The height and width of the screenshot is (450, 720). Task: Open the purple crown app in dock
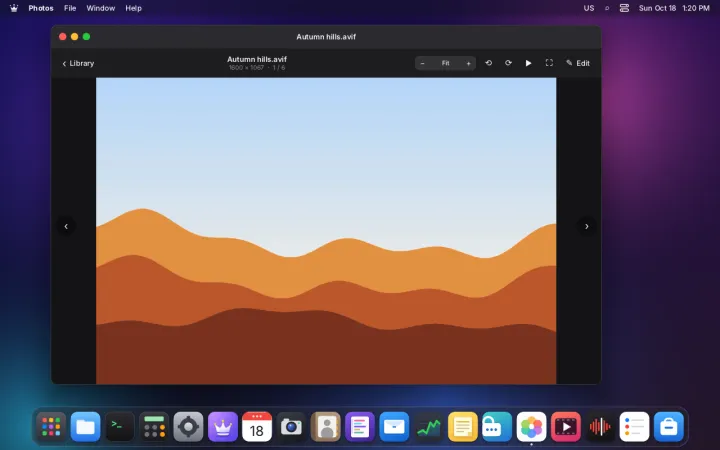223,427
